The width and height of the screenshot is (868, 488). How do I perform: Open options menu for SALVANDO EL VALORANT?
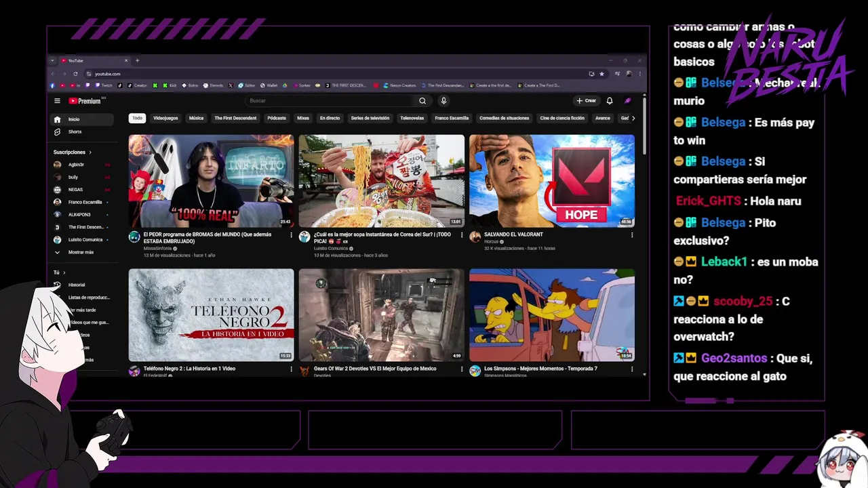point(632,235)
